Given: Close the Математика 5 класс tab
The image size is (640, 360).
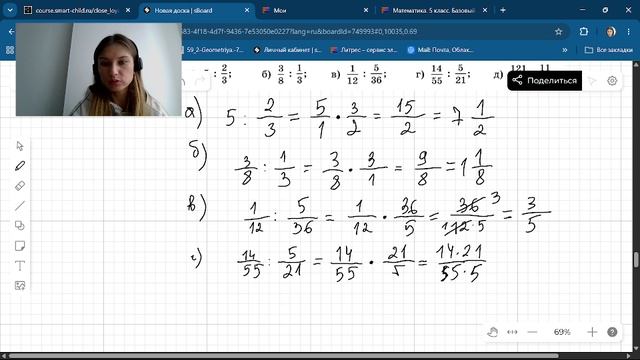Looking at the screenshot, I should tap(484, 10).
